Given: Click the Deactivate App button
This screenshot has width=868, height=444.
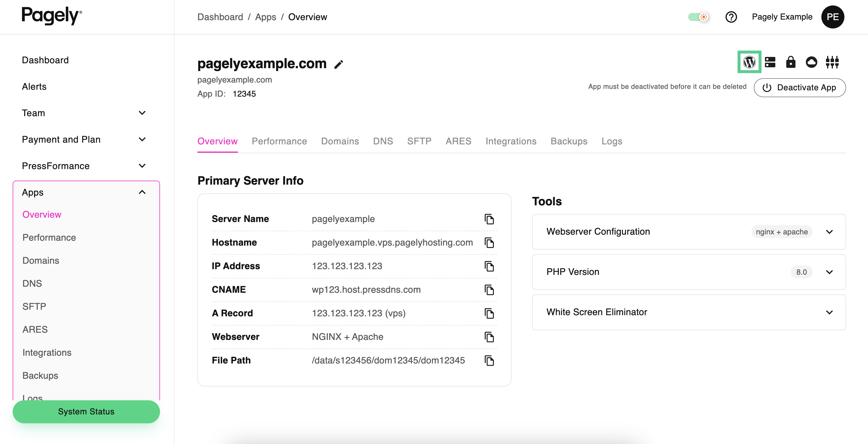Looking at the screenshot, I should (x=799, y=87).
